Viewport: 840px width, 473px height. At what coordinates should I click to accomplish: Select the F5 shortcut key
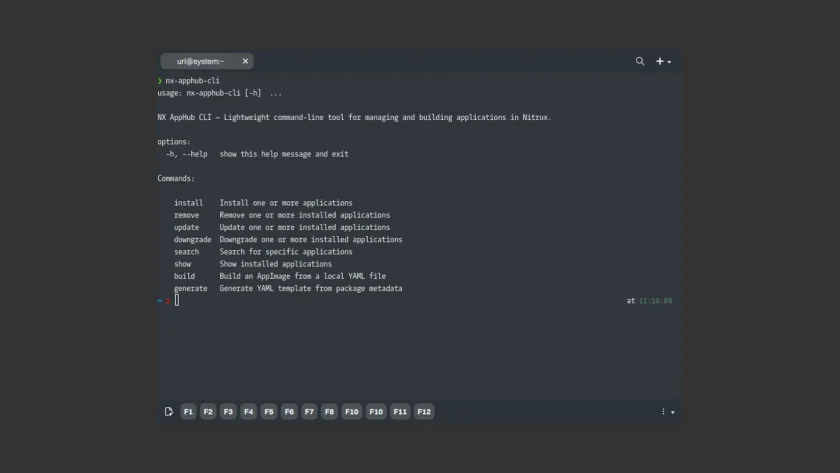pos(269,411)
